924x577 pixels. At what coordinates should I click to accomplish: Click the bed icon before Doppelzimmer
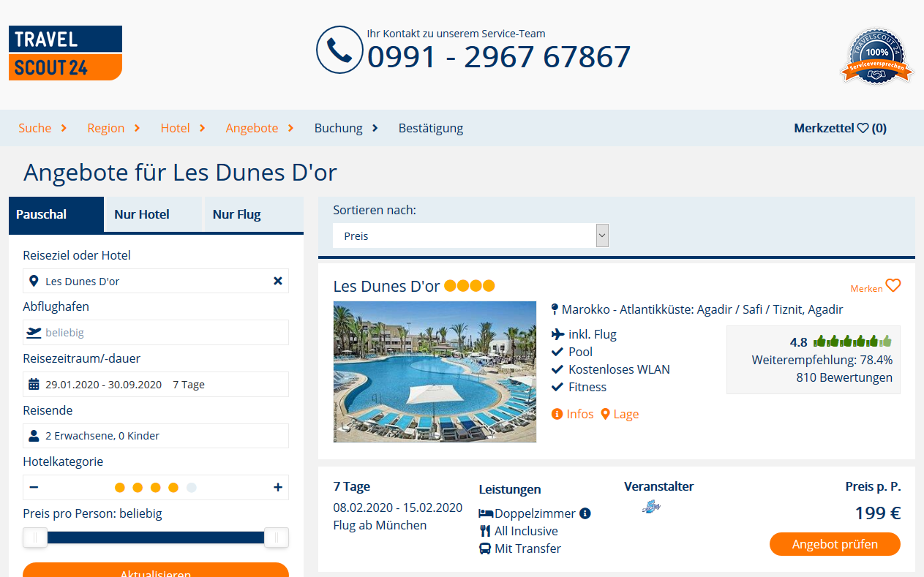[487, 513]
